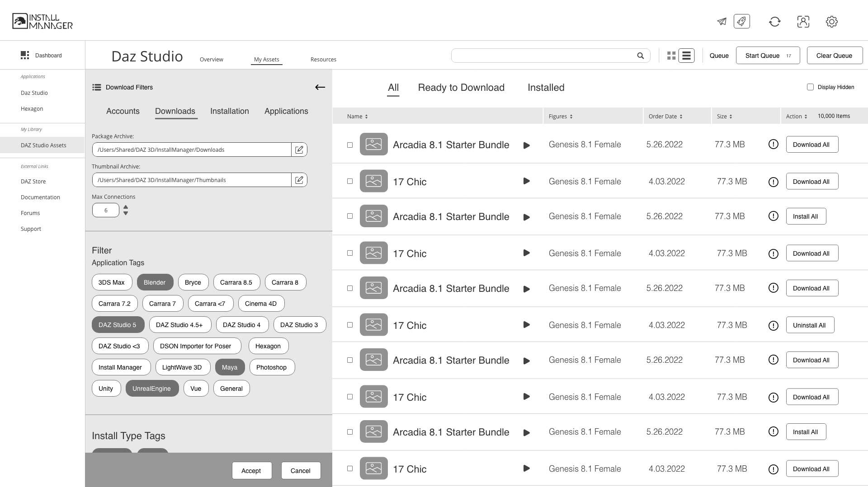Click the Download Filters list icon
This screenshot has width=868, height=487.
[96, 87]
